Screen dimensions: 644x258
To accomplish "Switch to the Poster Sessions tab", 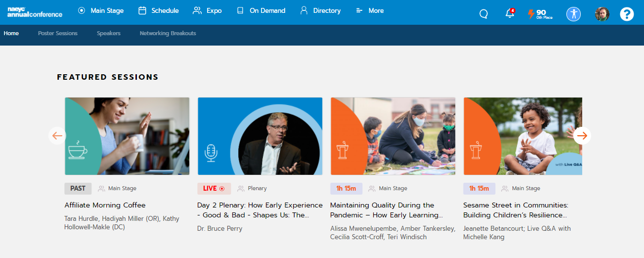I will pos(58,33).
